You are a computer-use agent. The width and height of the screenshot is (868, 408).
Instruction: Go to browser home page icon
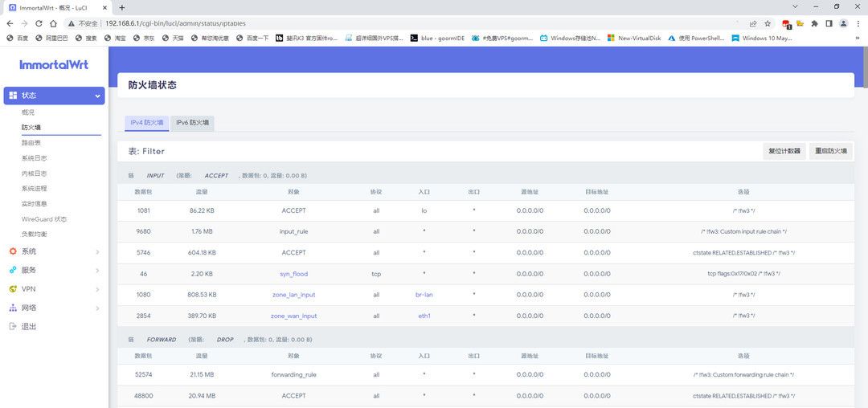coord(53,23)
